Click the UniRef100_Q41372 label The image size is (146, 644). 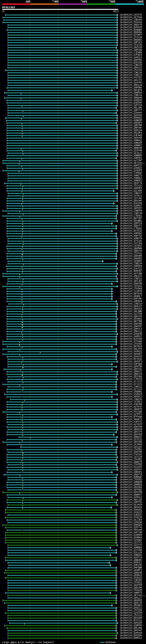click(x=131, y=80)
